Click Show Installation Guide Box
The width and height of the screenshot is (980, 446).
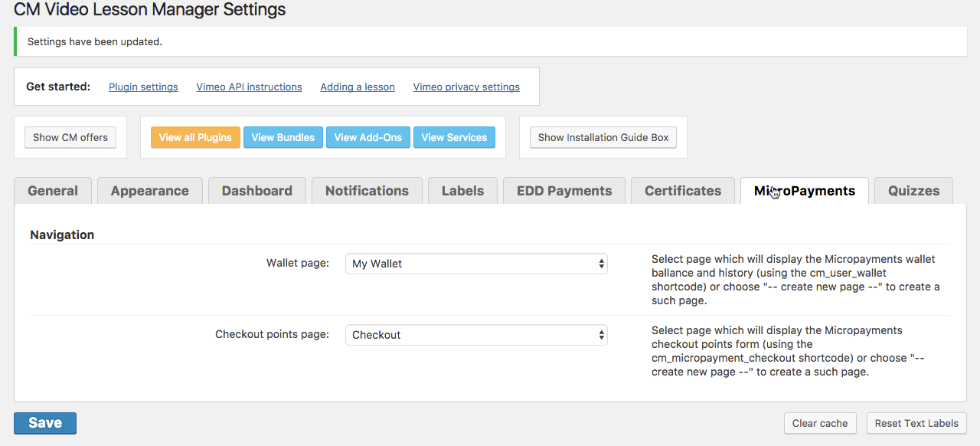603,137
